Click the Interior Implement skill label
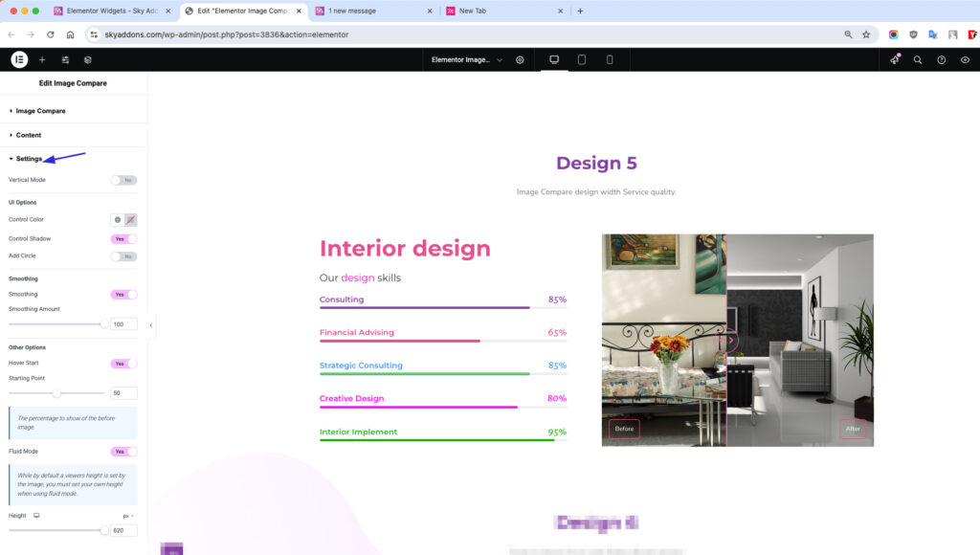This screenshot has height=555, width=980. coord(358,432)
